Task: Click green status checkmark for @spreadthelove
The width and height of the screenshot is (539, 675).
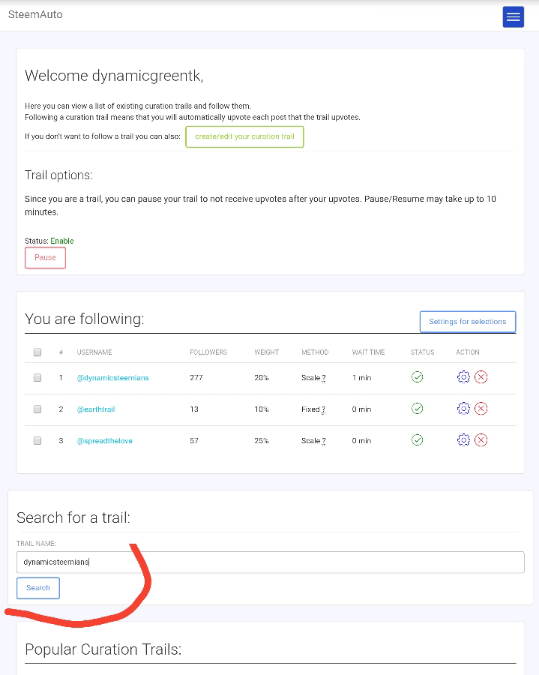Action: click(417, 440)
